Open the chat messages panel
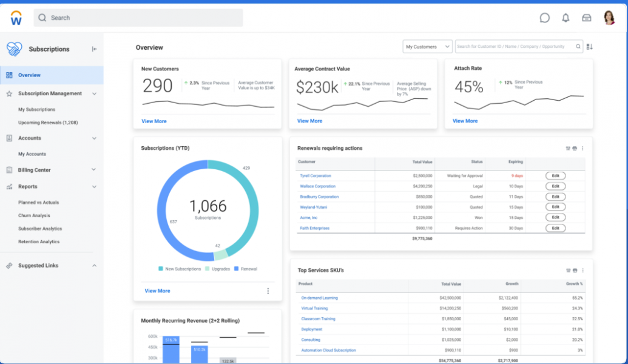Screen dimensions: 628x364 pos(544,18)
